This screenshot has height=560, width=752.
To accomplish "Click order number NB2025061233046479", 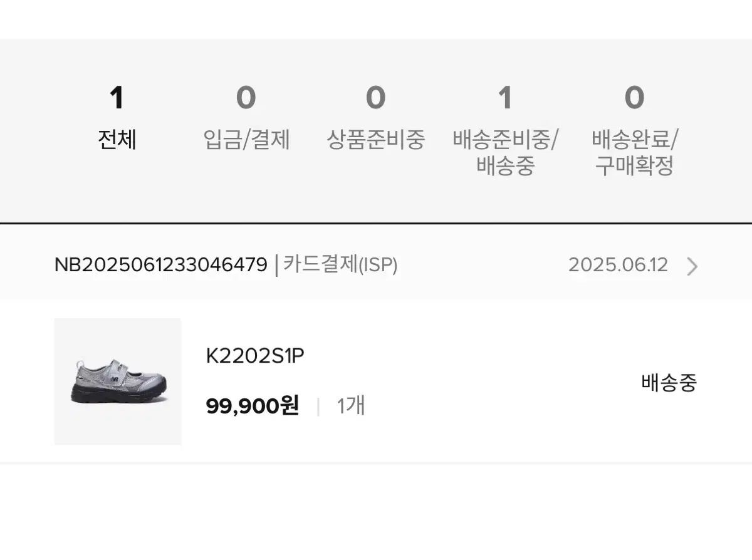I will 161,265.
